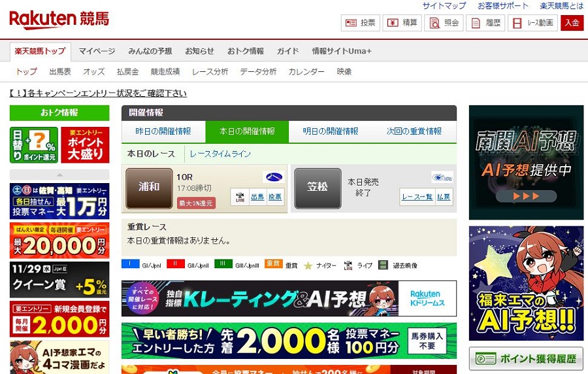Viewport: 588px width, 374px height.
Task: Open the 精算 settlement button
Action: pyautogui.click(x=402, y=23)
